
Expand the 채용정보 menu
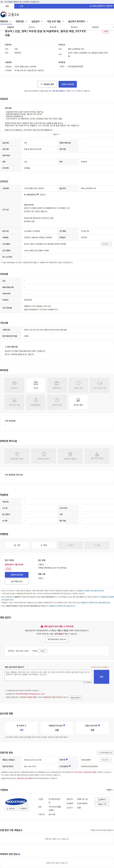[x=6, y=22]
